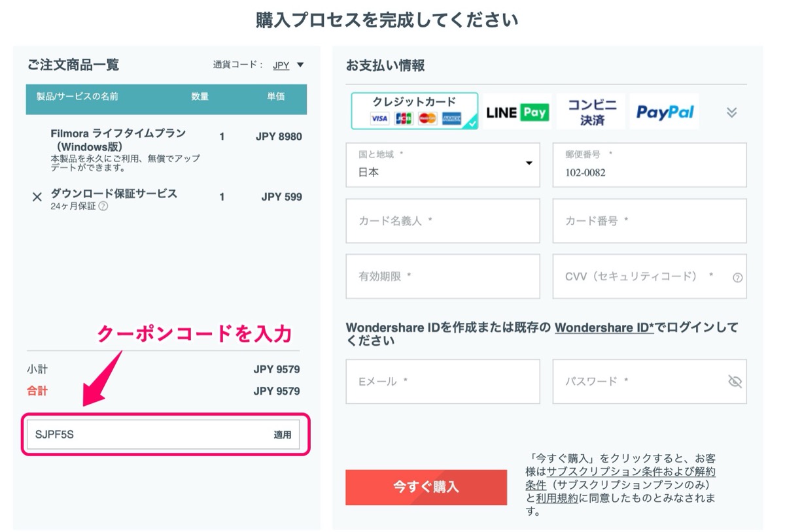Click the 小計 amount JPY 9579
This screenshot has height=532, width=785.
[277, 369]
